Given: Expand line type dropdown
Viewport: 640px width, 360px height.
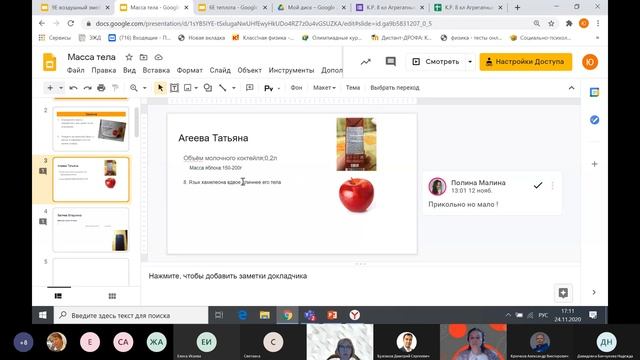Looking at the screenshot, I should [x=234, y=88].
